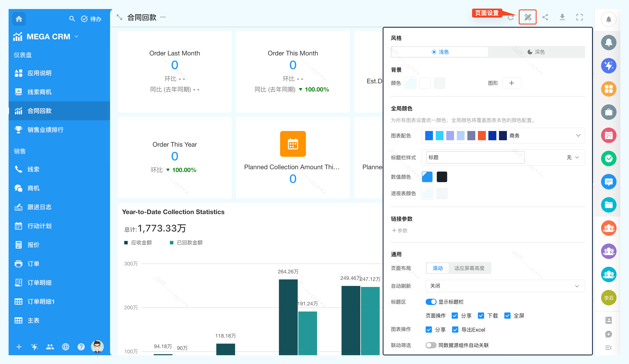Open the 自动刷新 dropdown showing 关闭
The width and height of the screenshot is (629, 364).
505,286
